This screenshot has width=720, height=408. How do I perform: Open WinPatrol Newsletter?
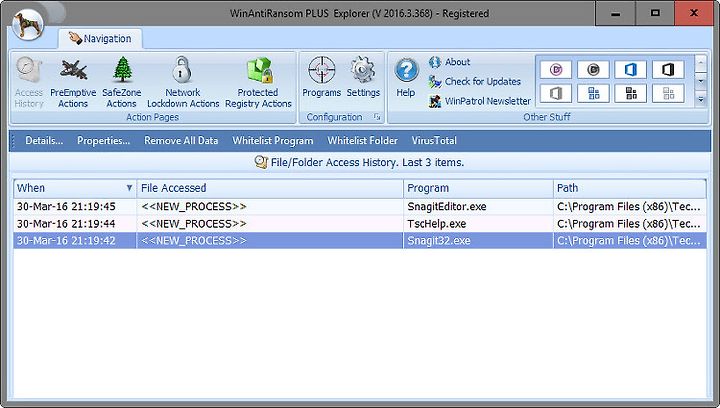479,101
